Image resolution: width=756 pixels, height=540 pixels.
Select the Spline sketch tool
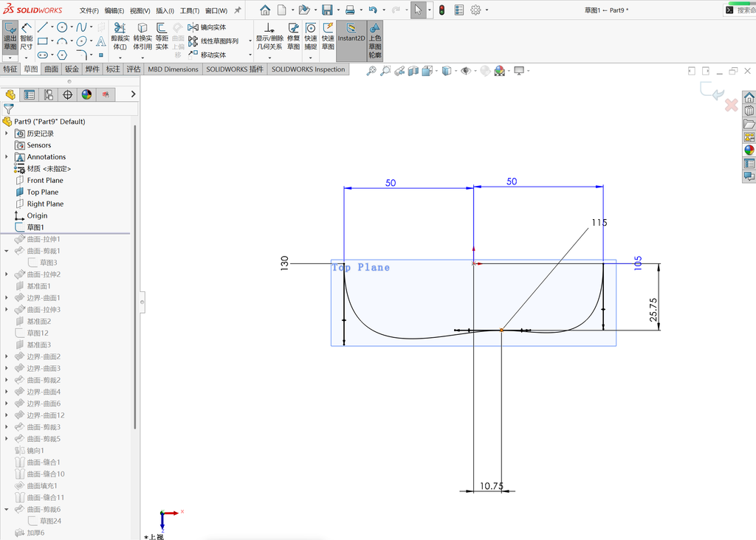[x=81, y=27]
